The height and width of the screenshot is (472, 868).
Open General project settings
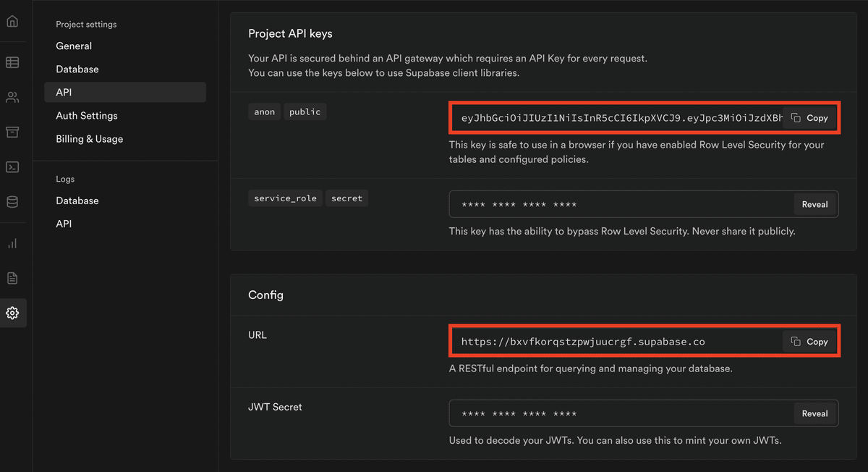pyautogui.click(x=74, y=46)
